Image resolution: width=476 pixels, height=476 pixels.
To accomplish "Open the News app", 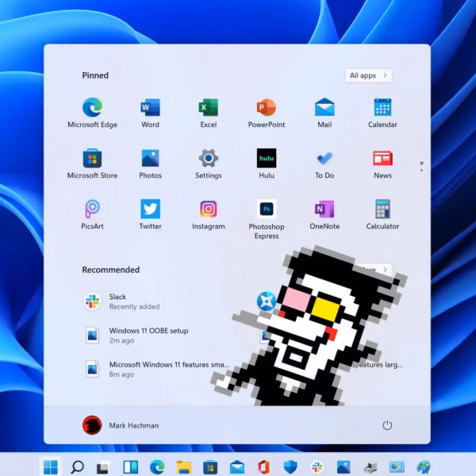I will click(x=382, y=163).
